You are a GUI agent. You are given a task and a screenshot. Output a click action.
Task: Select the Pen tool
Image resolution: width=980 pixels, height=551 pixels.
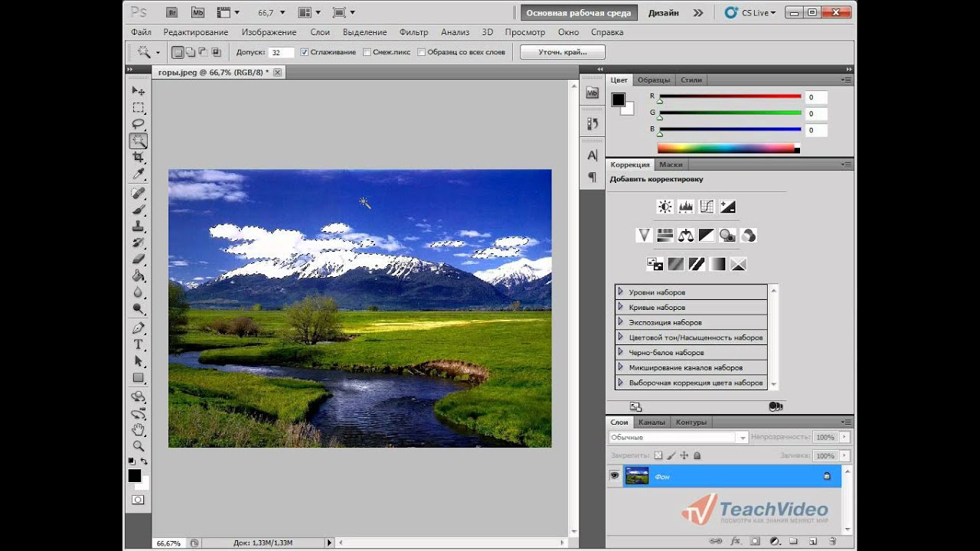pos(139,328)
